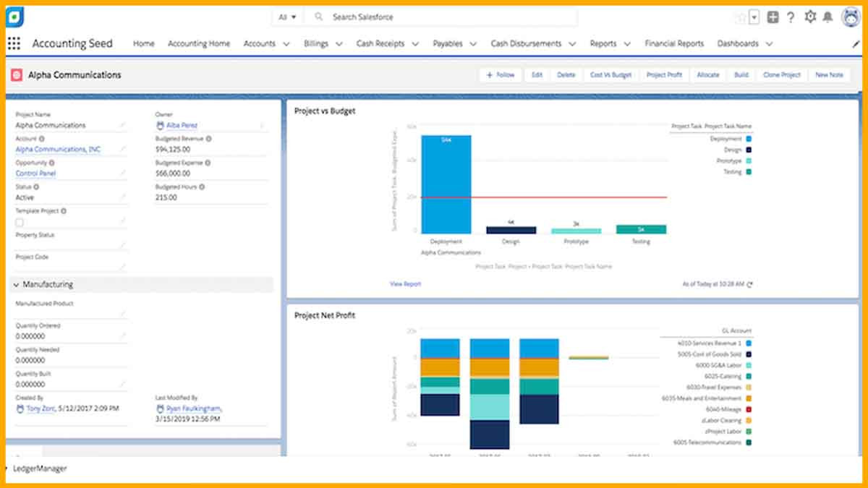
Task: Expand the Payables tab dropdown arrow
Action: [x=472, y=44]
